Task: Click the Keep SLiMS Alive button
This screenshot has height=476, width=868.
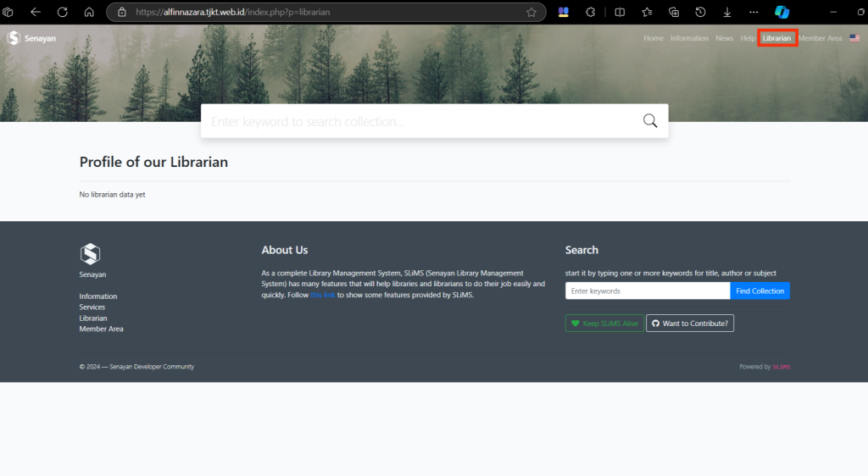Action: 604,324
